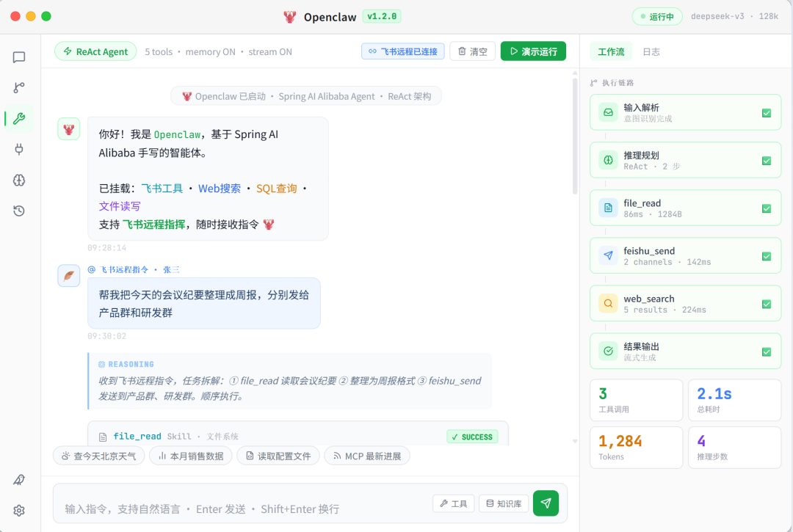This screenshot has width=793, height=532.
Task: Click the feishu_send paper plane icon
Action: pyautogui.click(x=608, y=256)
